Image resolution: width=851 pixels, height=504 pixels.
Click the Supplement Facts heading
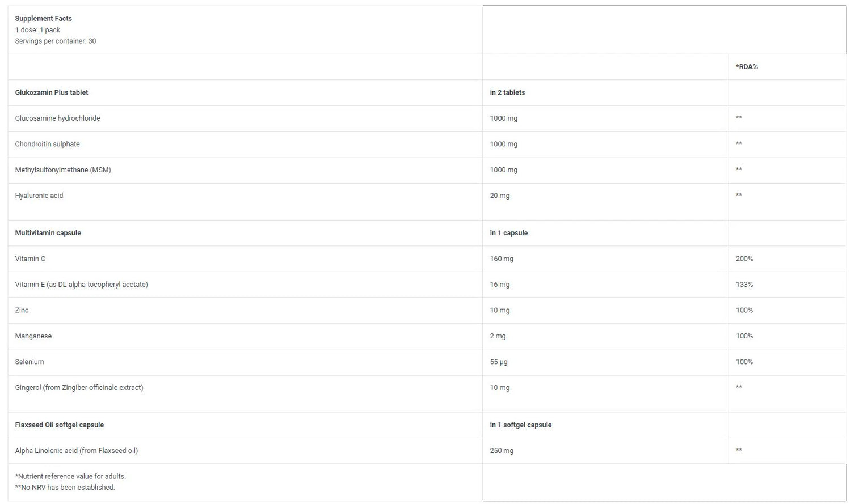pos(43,19)
